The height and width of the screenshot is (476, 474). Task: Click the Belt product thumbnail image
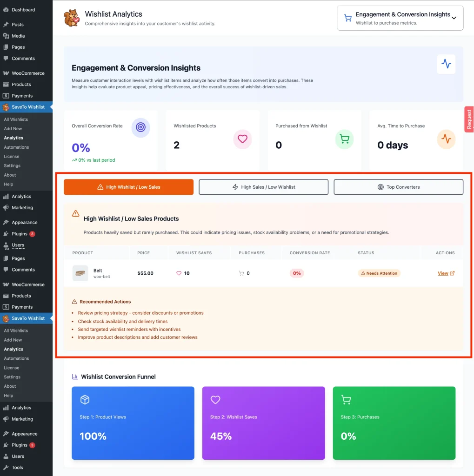coord(80,273)
